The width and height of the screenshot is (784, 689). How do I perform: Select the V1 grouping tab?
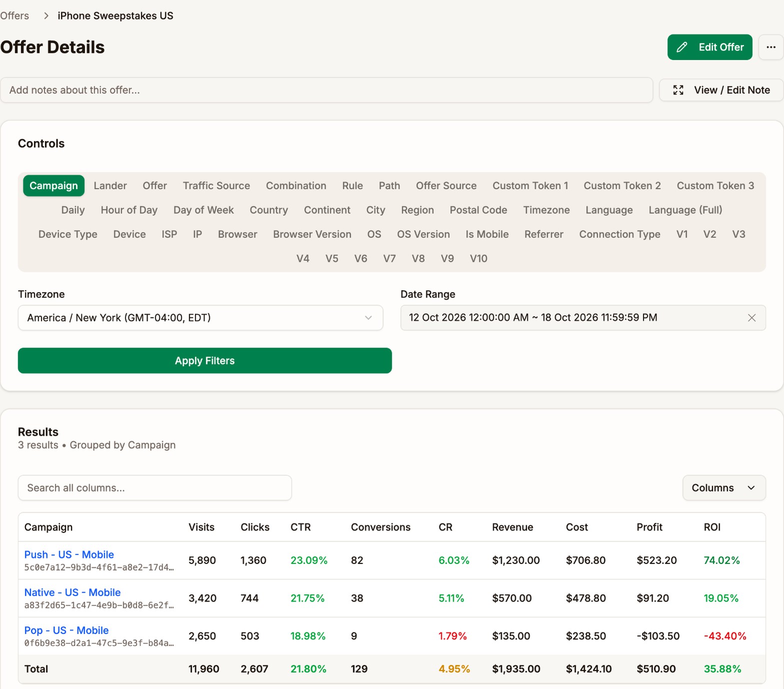coord(682,234)
